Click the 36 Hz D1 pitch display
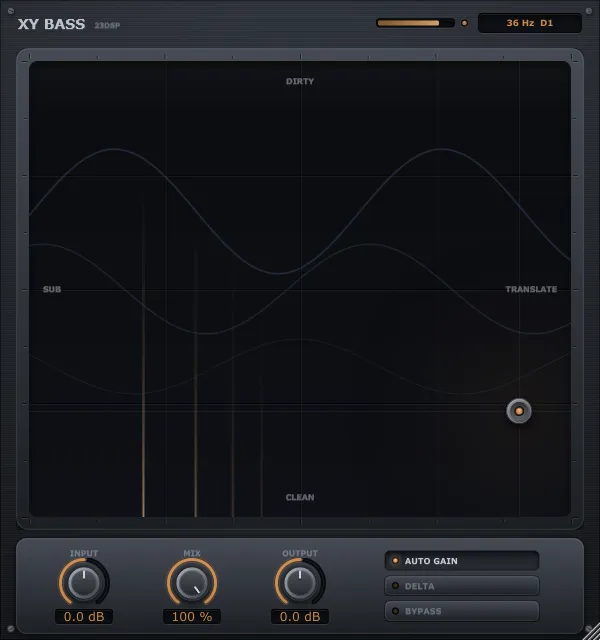Screen dimensions: 600x640 pos(530,23)
